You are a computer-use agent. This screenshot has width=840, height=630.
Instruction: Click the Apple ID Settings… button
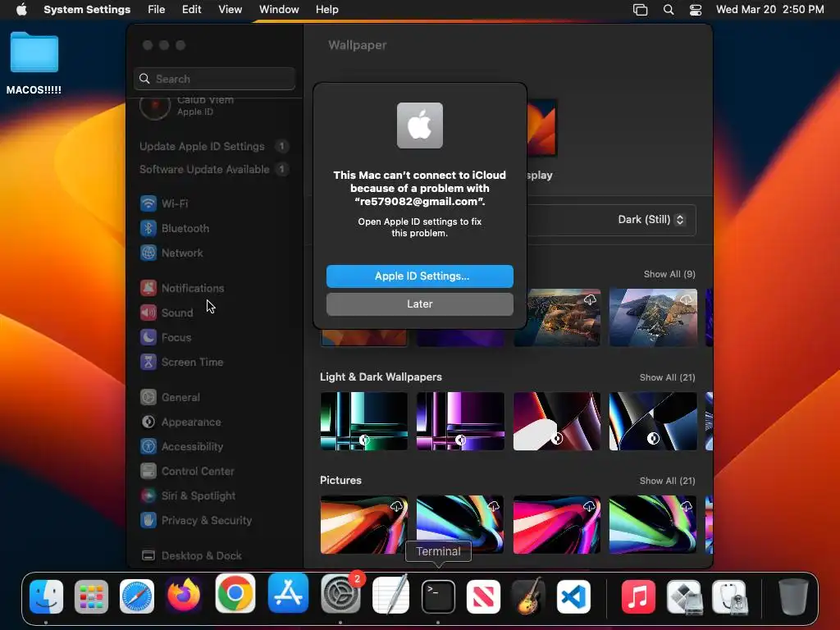tap(419, 276)
